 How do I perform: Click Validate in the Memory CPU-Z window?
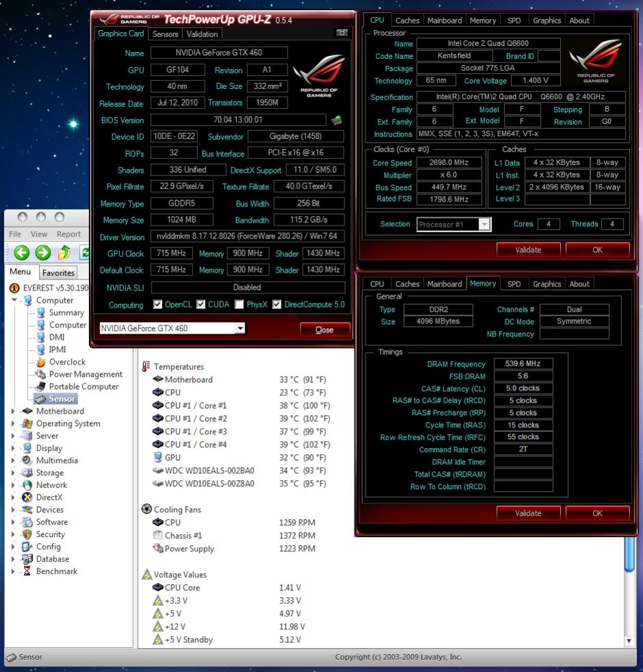528,513
